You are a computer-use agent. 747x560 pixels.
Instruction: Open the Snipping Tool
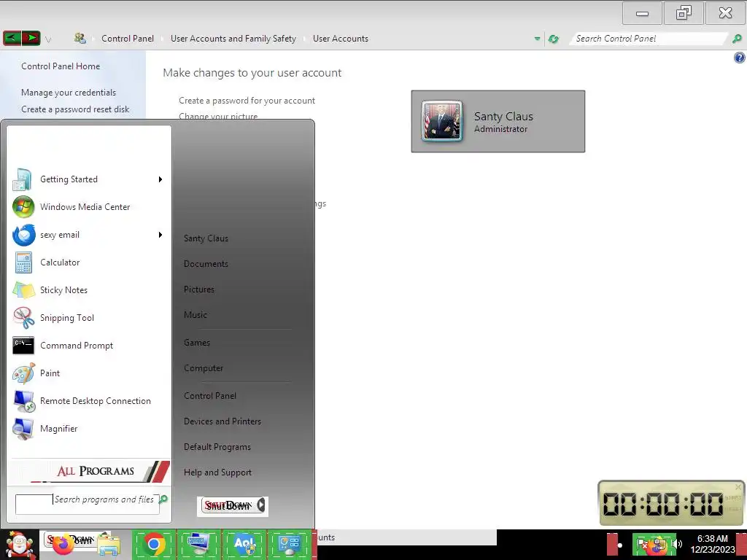coord(88,318)
